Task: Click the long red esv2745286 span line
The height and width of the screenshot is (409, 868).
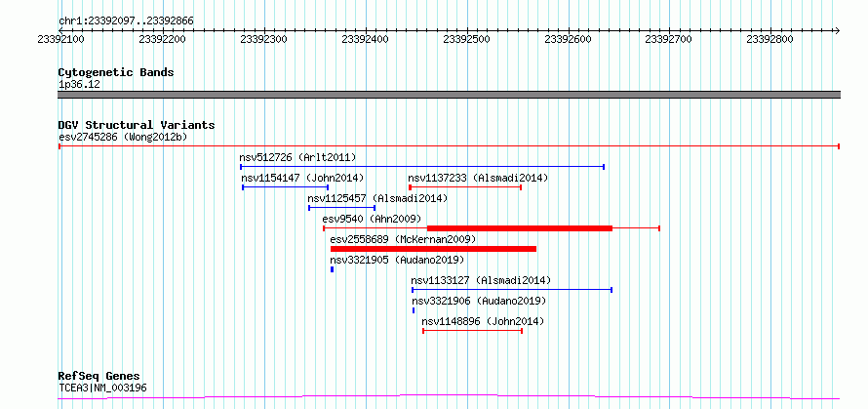Action: pyautogui.click(x=449, y=146)
